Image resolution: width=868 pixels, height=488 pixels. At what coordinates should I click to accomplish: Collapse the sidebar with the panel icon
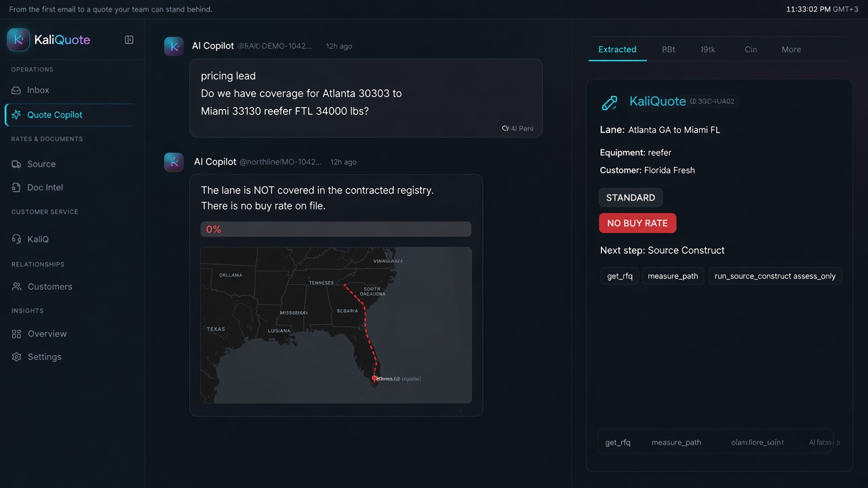click(129, 40)
